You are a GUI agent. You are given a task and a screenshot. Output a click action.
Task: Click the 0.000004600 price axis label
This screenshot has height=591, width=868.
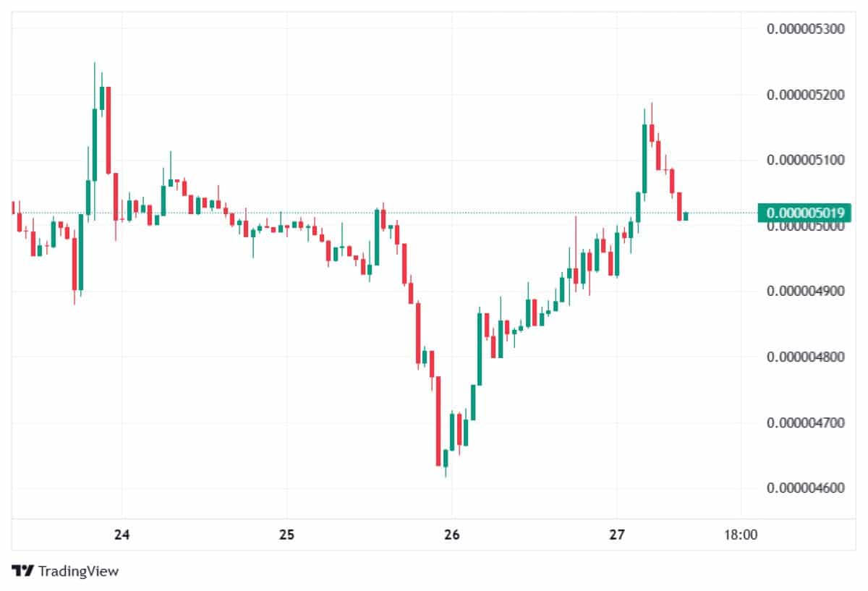click(805, 488)
